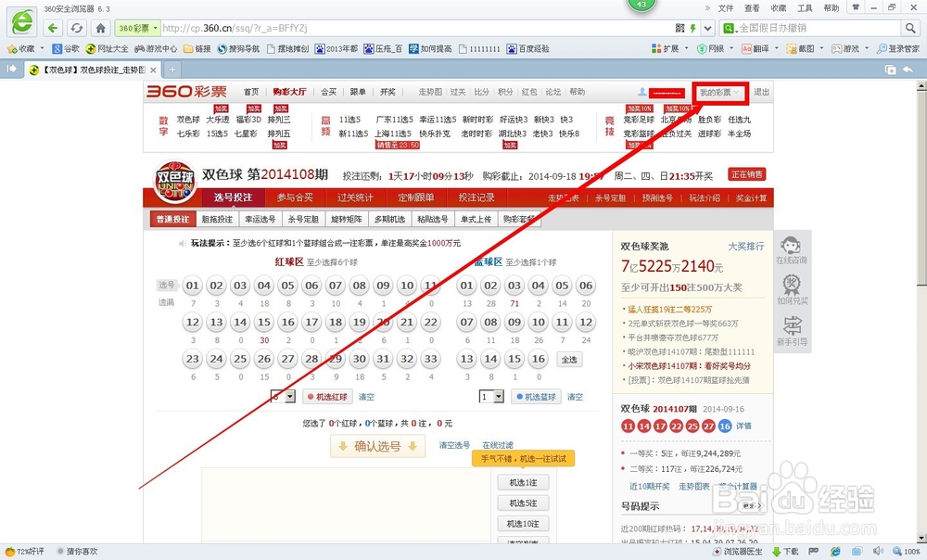This screenshot has height=560, width=927.
Task: Switch to the 胆拖投注 sub-tab
Action: click(217, 219)
